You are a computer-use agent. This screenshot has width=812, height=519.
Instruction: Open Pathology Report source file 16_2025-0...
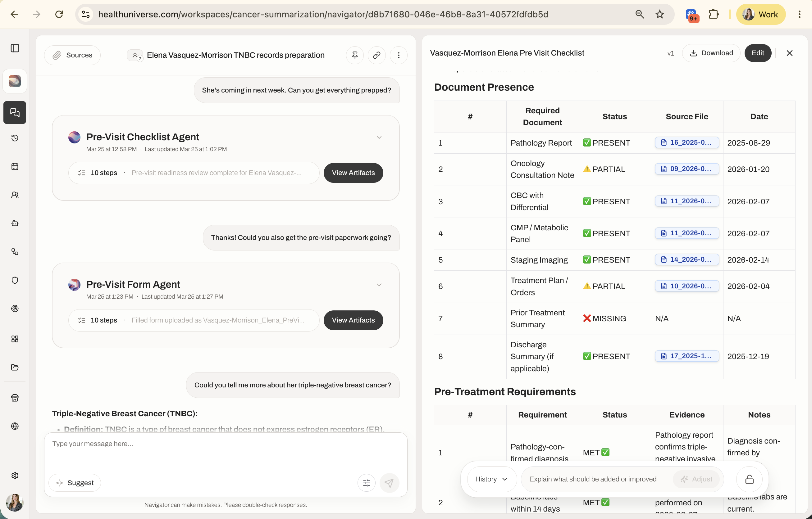point(687,142)
